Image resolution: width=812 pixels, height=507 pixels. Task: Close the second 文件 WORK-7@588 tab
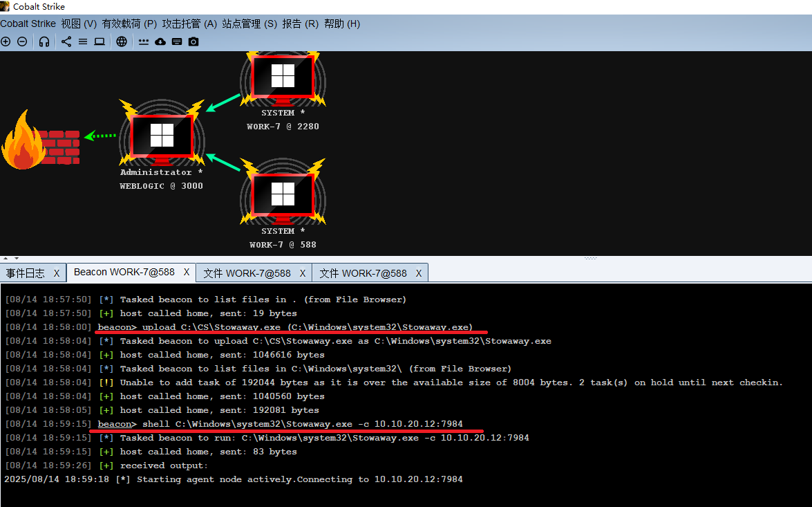[x=418, y=273]
